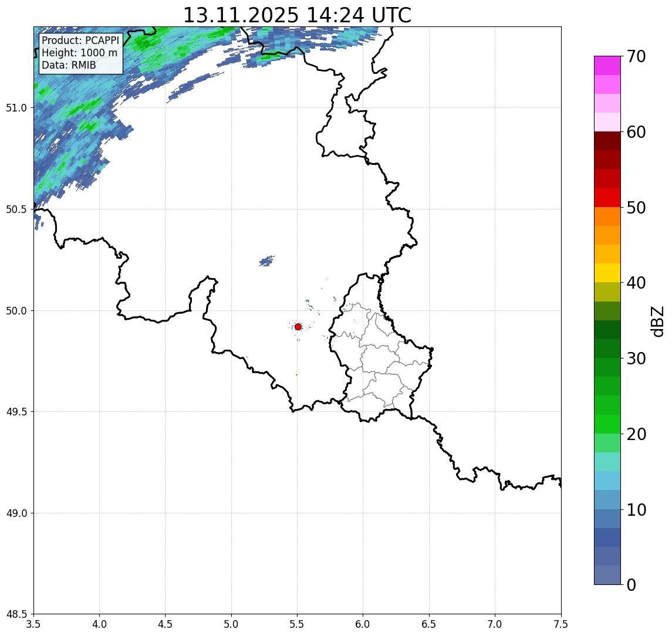Click the colorbar tick label 60
Viewport: 672px width, 636px height.
tap(636, 133)
